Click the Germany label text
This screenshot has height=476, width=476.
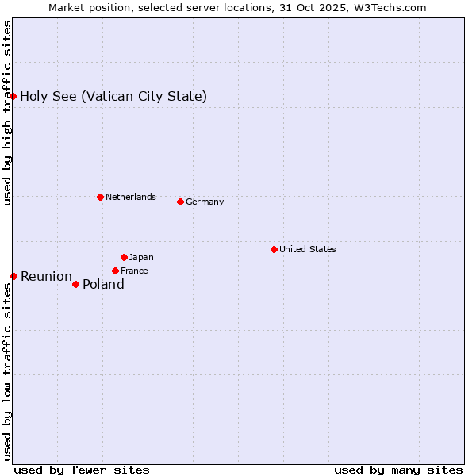click(205, 202)
